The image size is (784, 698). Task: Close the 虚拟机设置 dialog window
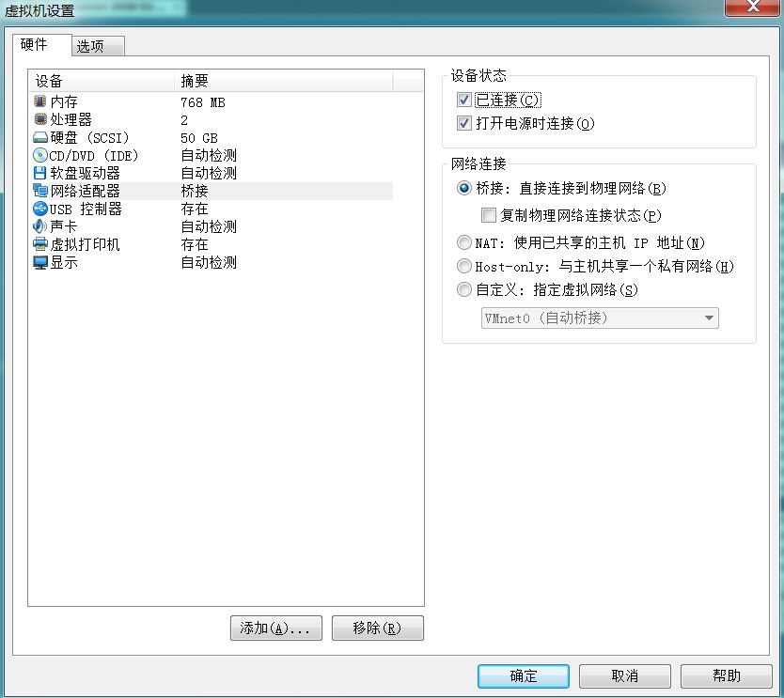tap(753, 7)
